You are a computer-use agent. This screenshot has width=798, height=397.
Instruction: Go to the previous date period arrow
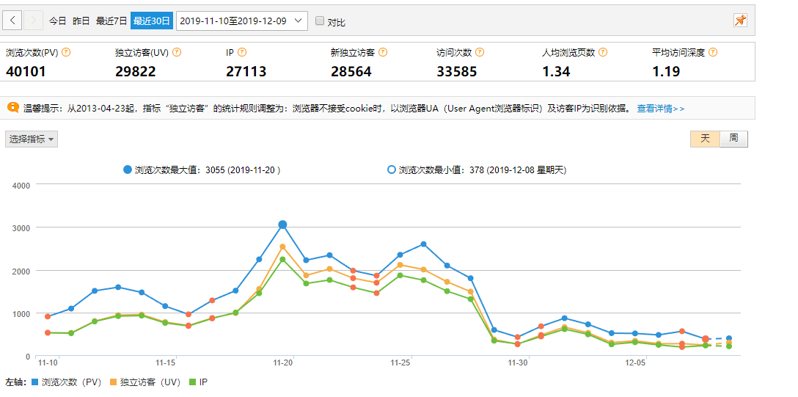coord(12,21)
